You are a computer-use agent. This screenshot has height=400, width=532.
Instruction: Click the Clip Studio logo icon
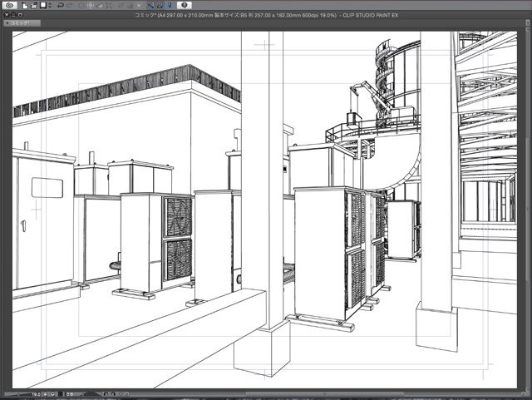click(x=11, y=6)
